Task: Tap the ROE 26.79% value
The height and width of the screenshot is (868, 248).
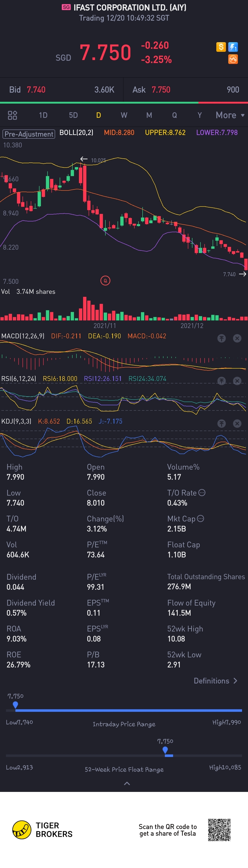Action: 19,664
